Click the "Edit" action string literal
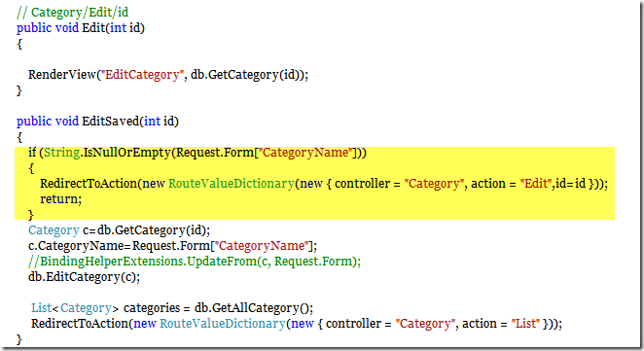This screenshot has height=351, width=644. point(536,183)
